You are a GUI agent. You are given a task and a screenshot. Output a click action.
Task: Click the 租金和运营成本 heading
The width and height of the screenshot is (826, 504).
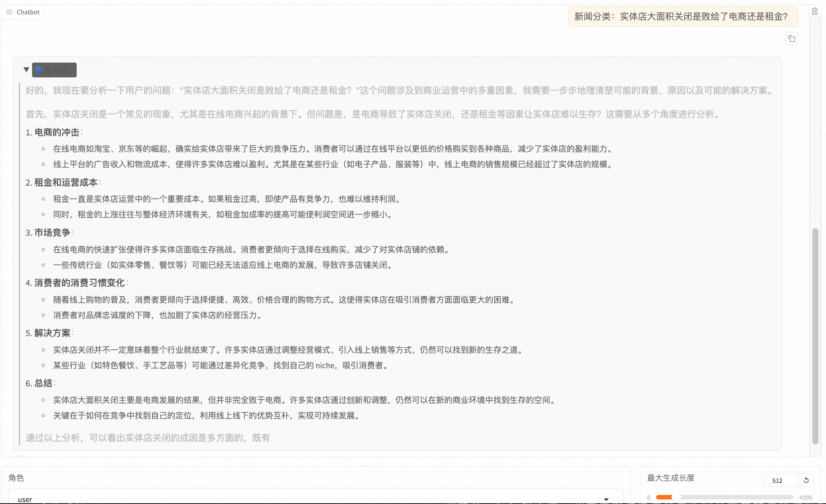[x=66, y=183]
